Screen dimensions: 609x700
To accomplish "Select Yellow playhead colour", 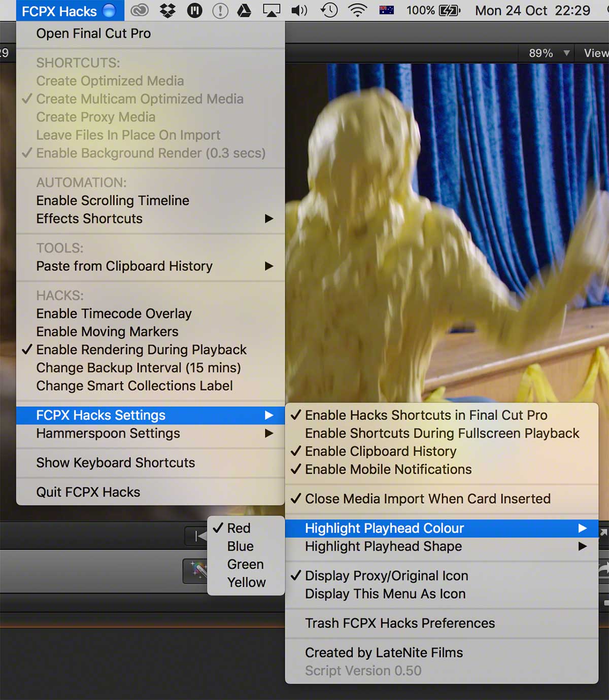I will click(x=246, y=583).
